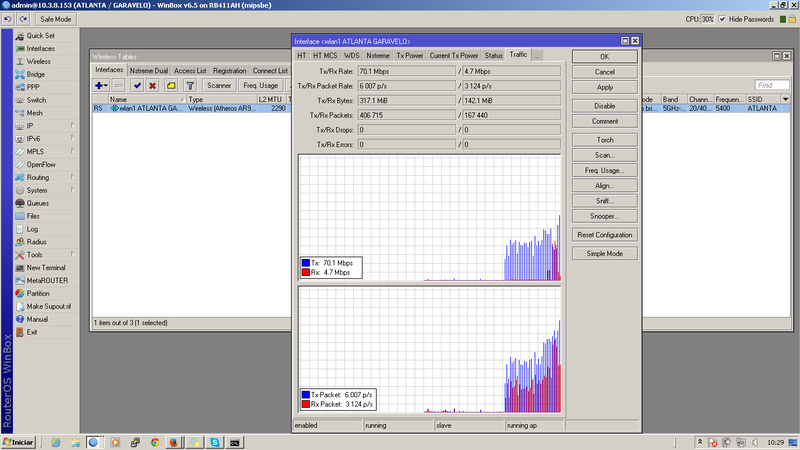Viewport: 800px width, 450px height.
Task: Click the Snooper... button
Action: click(605, 216)
